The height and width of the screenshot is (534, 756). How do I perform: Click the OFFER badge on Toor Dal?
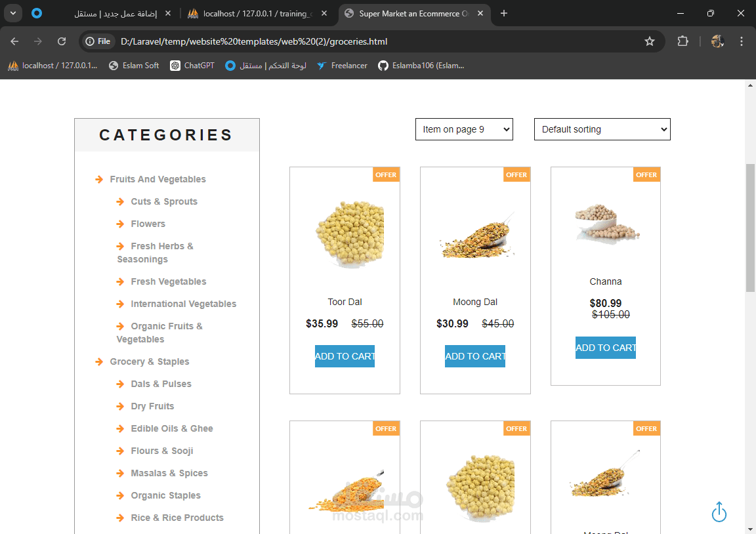(386, 175)
